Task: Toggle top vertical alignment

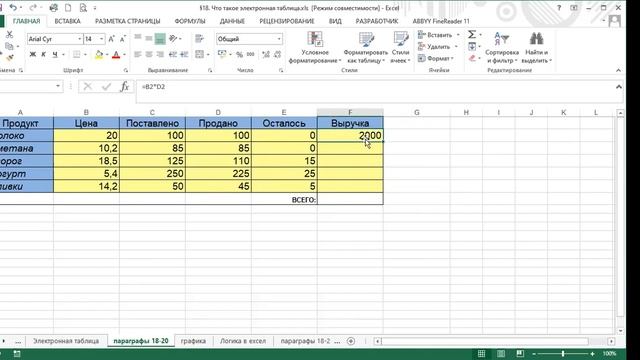Action: (138, 38)
